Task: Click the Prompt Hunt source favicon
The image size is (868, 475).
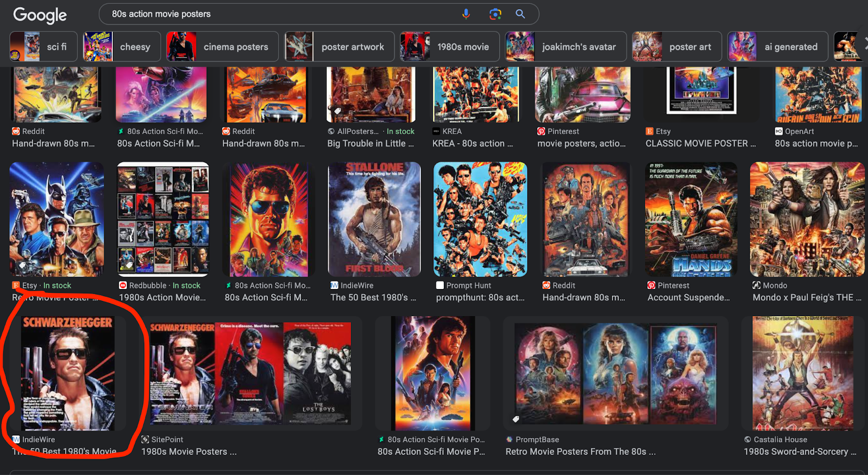Action: point(440,285)
